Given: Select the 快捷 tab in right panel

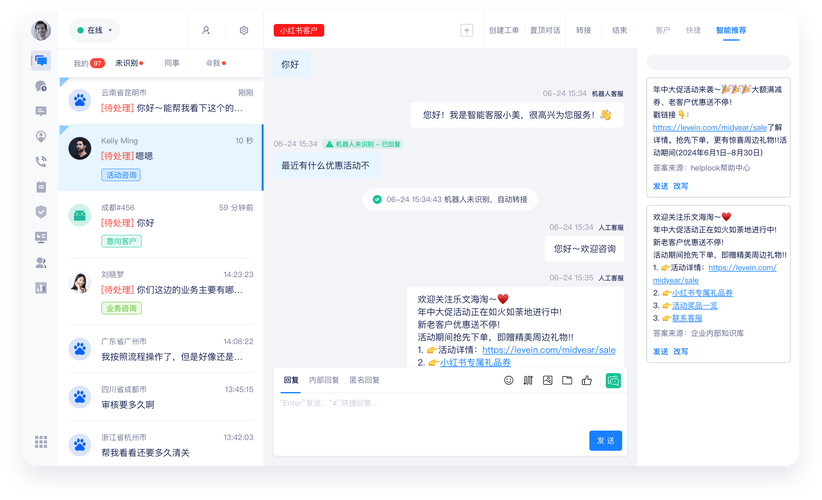Looking at the screenshot, I should pos(693,31).
